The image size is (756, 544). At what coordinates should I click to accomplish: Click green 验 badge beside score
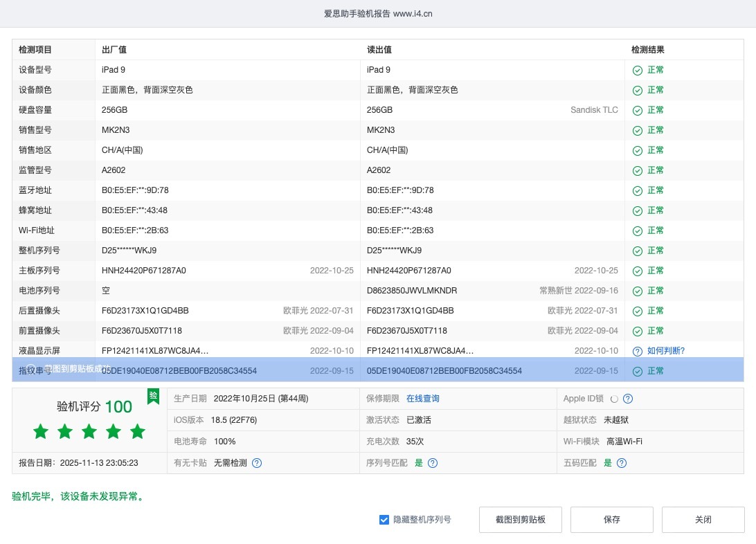pyautogui.click(x=153, y=396)
